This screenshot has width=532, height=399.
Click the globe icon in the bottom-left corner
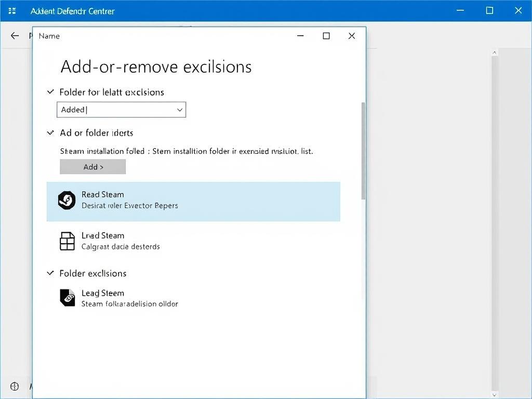15,386
